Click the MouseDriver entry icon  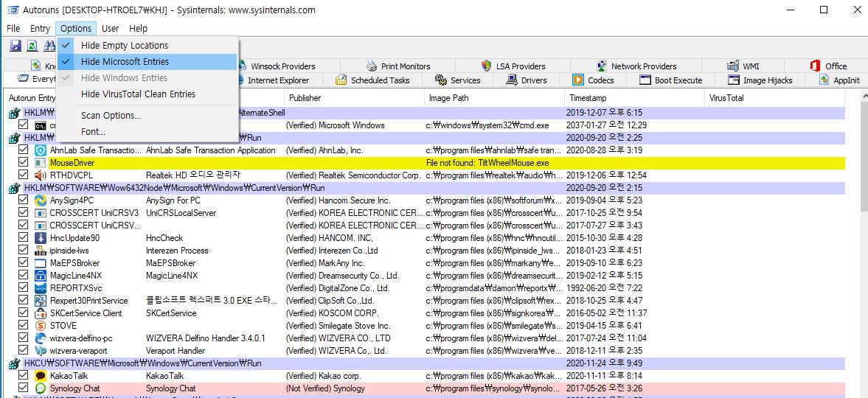41,164
